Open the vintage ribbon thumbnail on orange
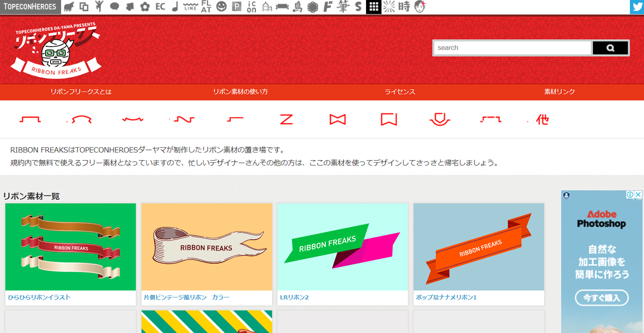 click(x=207, y=247)
